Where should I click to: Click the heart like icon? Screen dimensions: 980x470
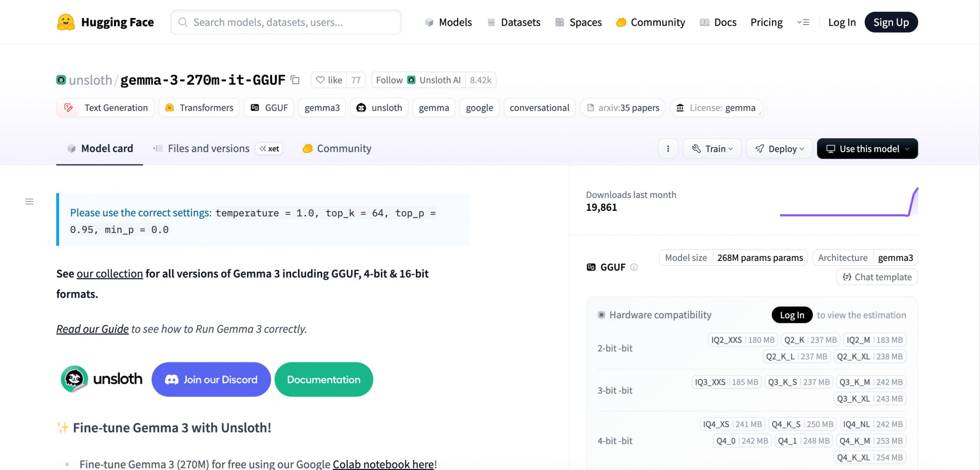click(320, 80)
